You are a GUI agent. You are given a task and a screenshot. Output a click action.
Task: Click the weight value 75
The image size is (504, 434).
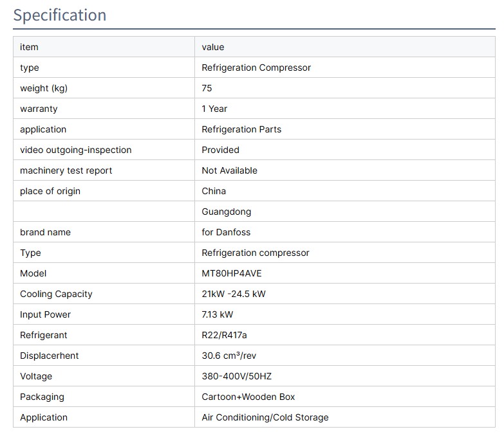207,88
